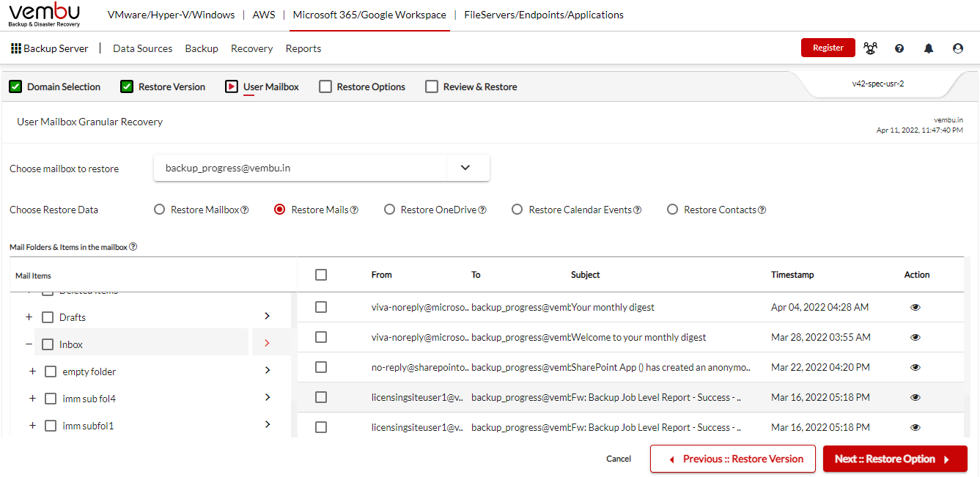Screen dimensions: 980x477
Task: Open the user community icon
Action: click(870, 48)
